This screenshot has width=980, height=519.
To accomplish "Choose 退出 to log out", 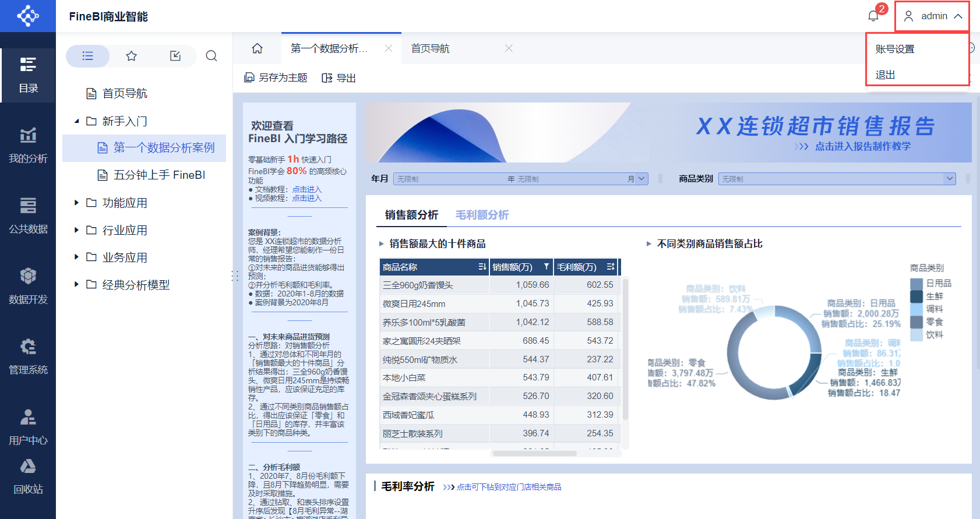I will tap(885, 75).
